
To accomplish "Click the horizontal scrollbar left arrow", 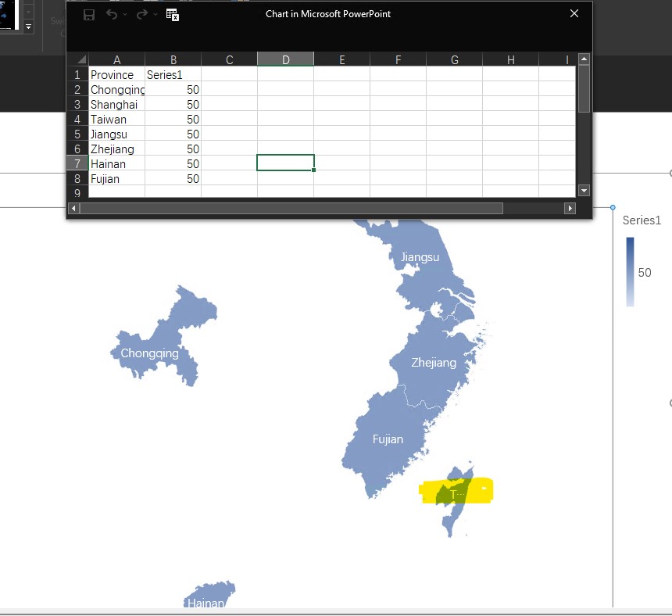I will pyautogui.click(x=73, y=209).
